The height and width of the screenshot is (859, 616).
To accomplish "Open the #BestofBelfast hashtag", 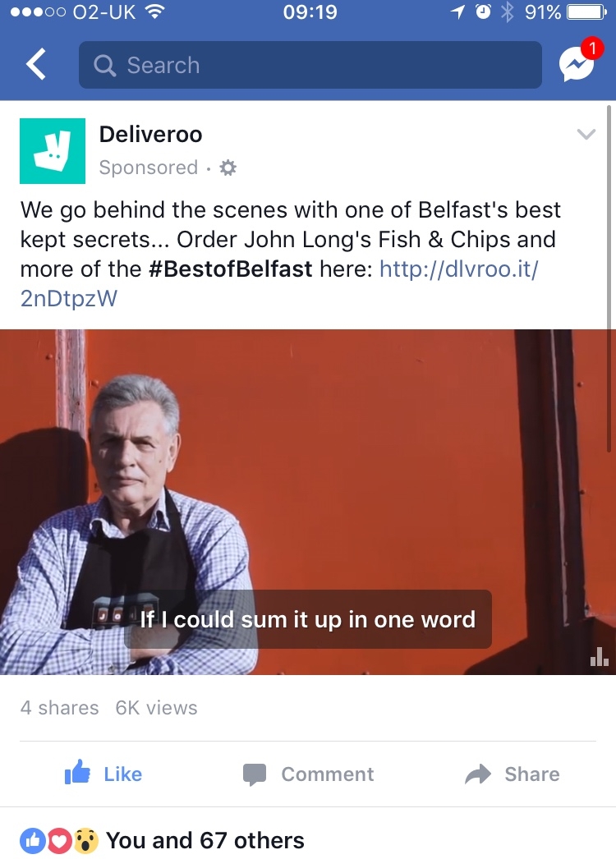I will coord(230,269).
